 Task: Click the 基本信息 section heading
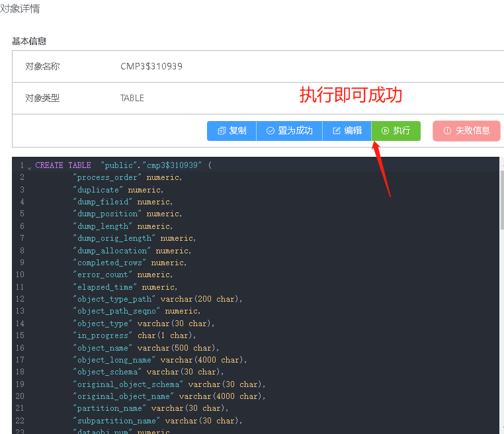tap(29, 41)
